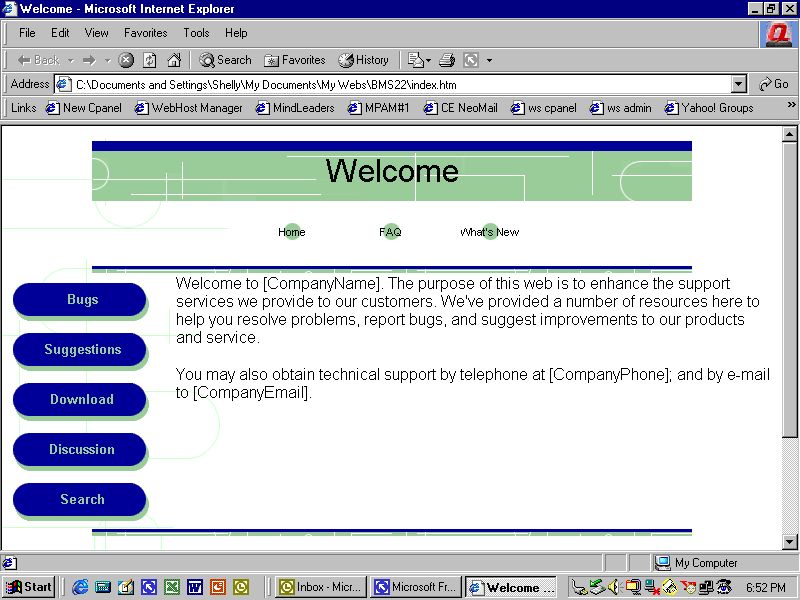800x600 pixels.
Task: Click the Bugs button
Action: [80, 300]
